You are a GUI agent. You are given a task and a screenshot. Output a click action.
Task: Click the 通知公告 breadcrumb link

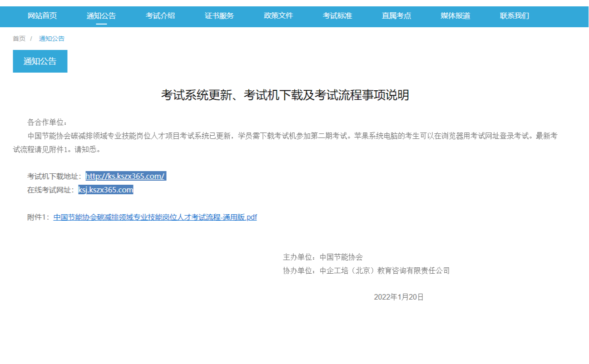tap(52, 39)
